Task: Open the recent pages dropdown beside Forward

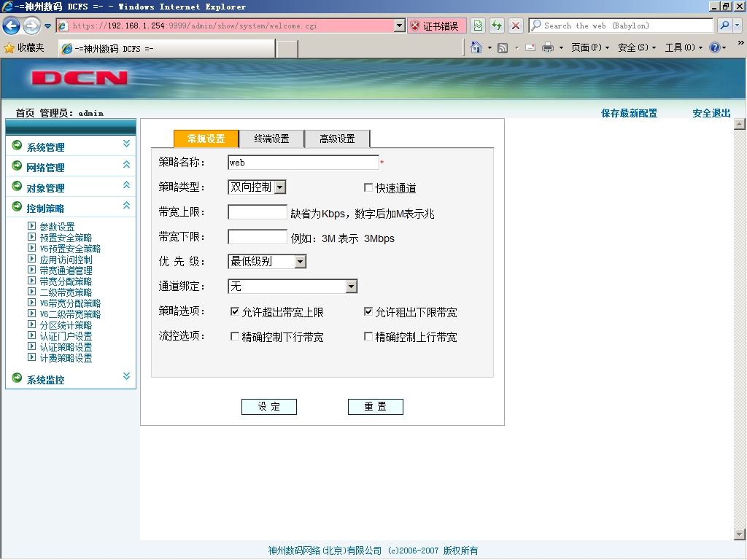Action: (47, 26)
